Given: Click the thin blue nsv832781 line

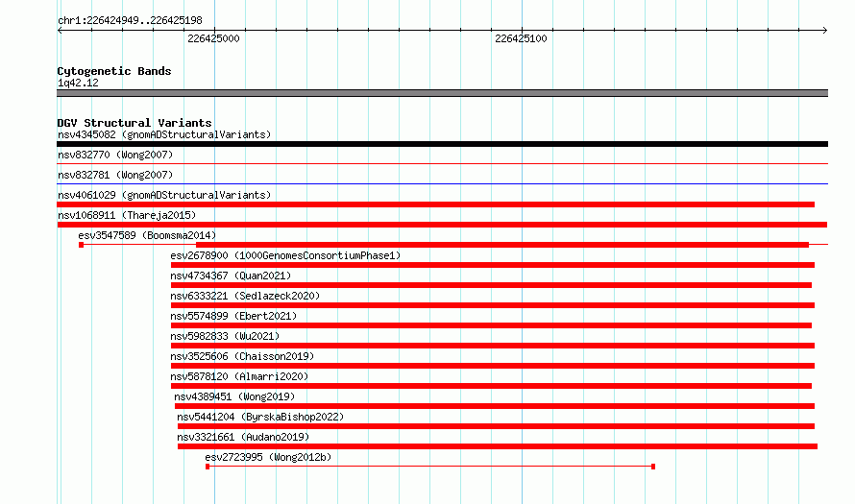Looking at the screenshot, I should (x=442, y=183).
